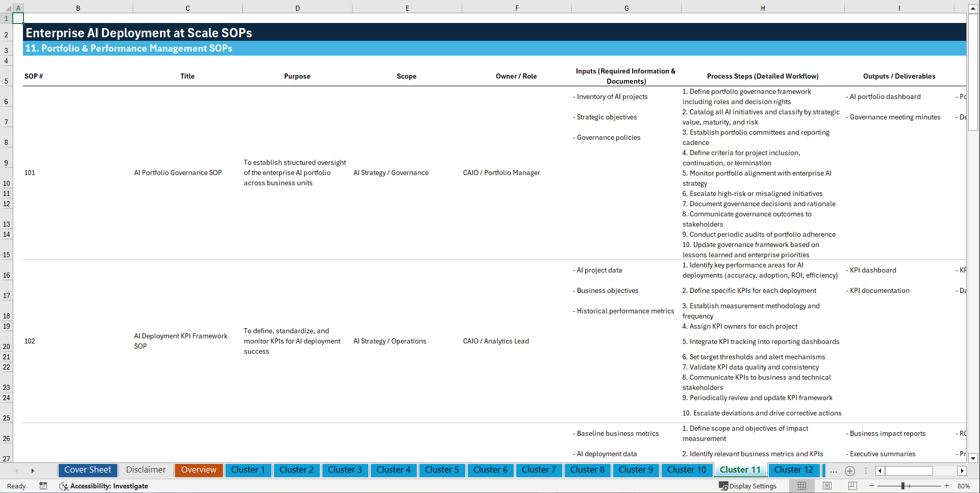Image resolution: width=980 pixels, height=493 pixels.
Task: Switch to Page Layout view
Action: pyautogui.click(x=827, y=486)
